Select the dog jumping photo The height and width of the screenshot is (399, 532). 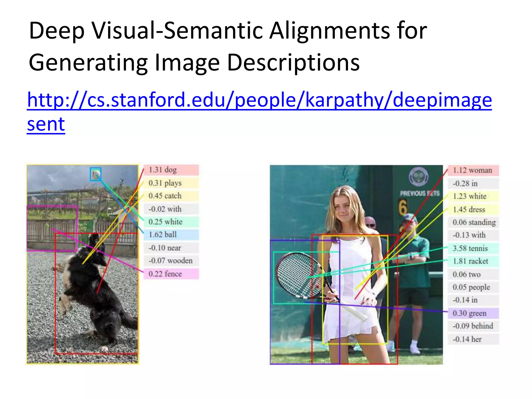click(83, 264)
